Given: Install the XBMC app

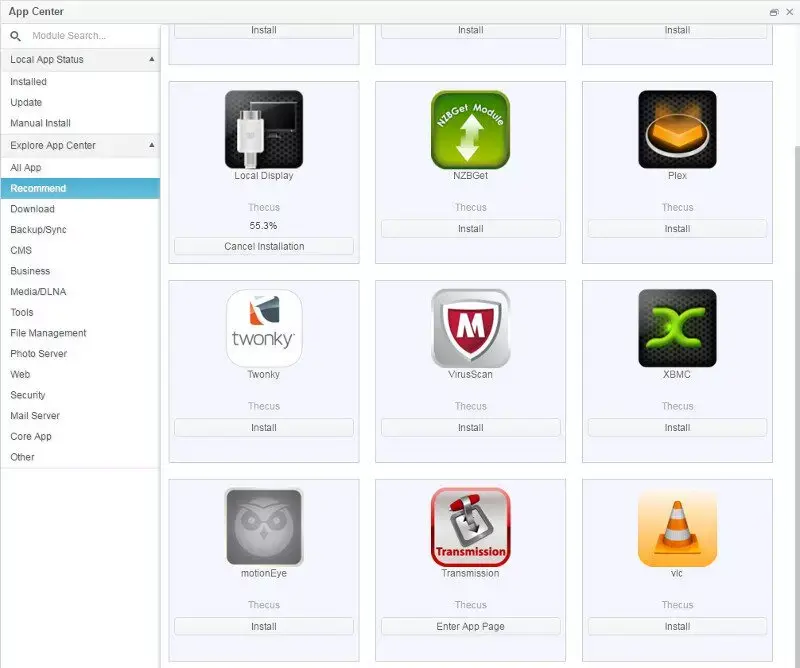Looking at the screenshot, I should [x=677, y=428].
